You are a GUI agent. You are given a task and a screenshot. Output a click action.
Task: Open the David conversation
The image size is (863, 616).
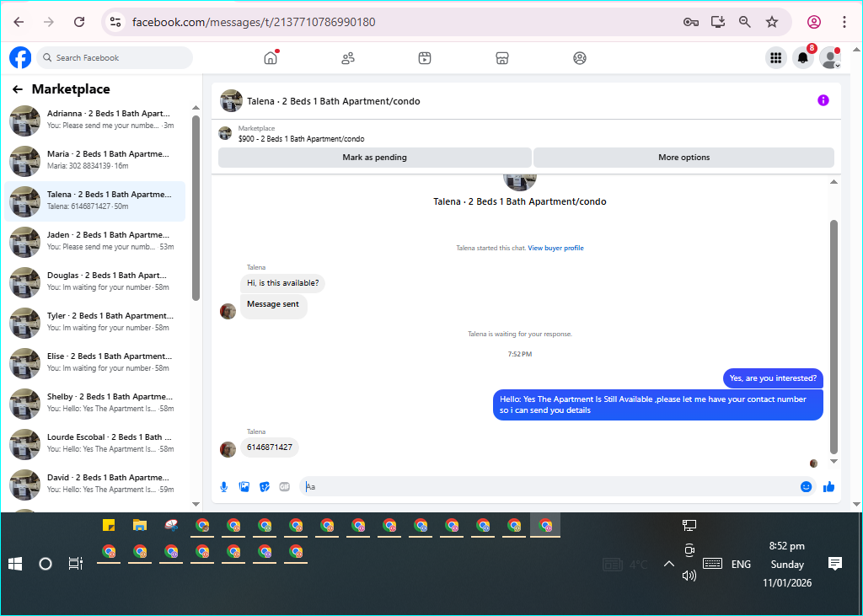click(94, 484)
